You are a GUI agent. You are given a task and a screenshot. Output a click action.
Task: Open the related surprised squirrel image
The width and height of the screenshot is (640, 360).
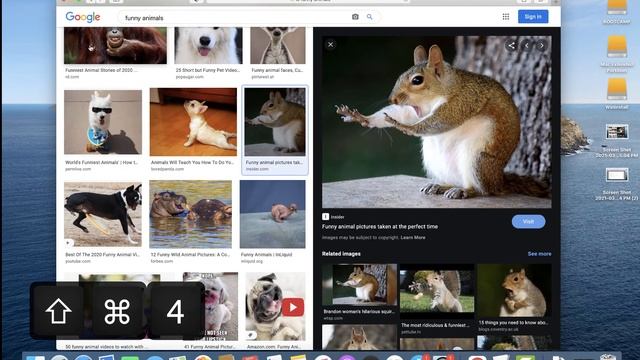click(x=514, y=290)
